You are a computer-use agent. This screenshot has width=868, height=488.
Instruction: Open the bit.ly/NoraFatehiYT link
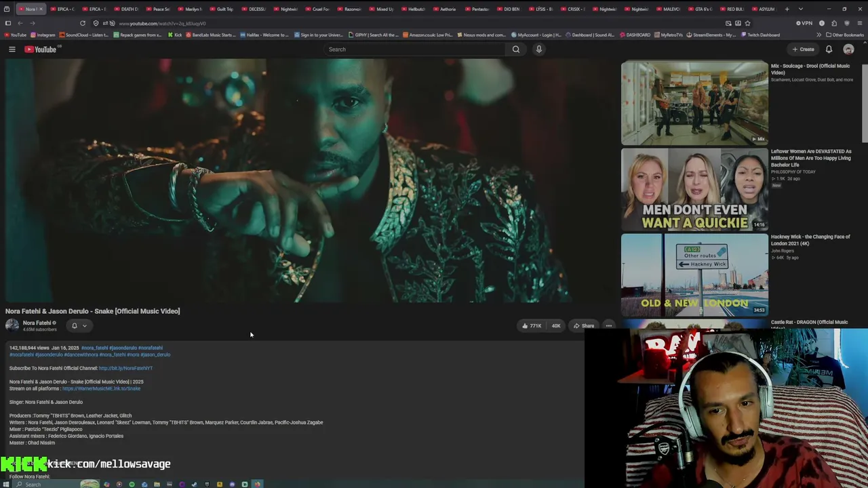125,368
